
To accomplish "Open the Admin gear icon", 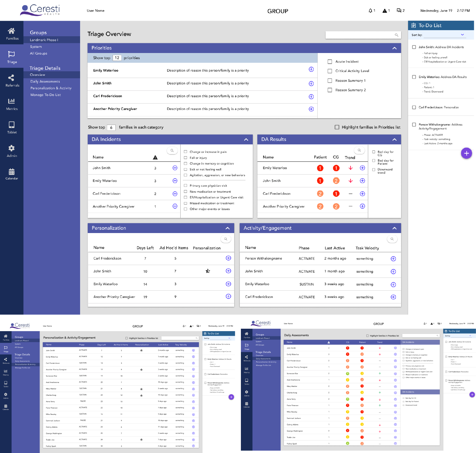I will tap(12, 148).
